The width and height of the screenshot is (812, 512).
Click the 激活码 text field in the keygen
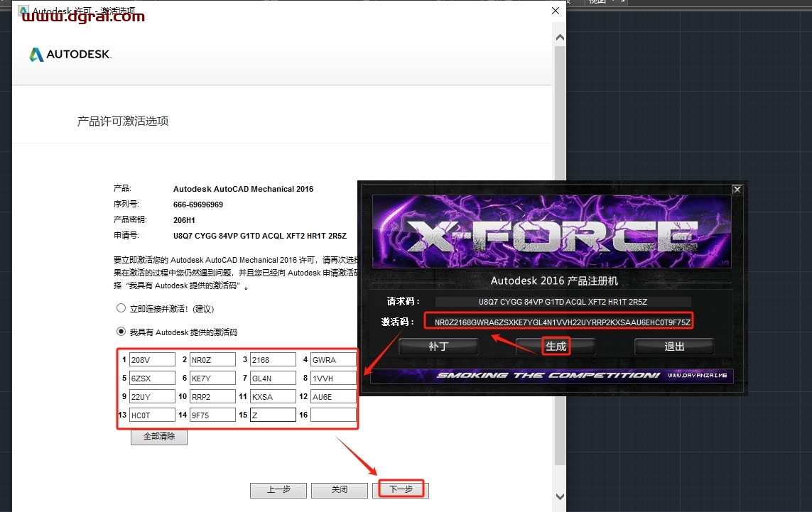[558, 320]
